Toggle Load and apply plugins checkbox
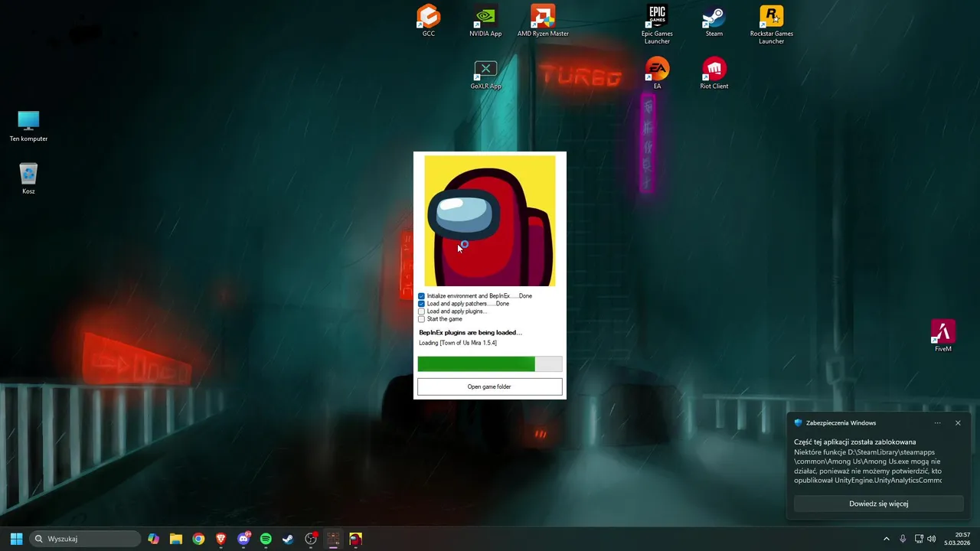This screenshot has height=551, width=980. click(421, 311)
